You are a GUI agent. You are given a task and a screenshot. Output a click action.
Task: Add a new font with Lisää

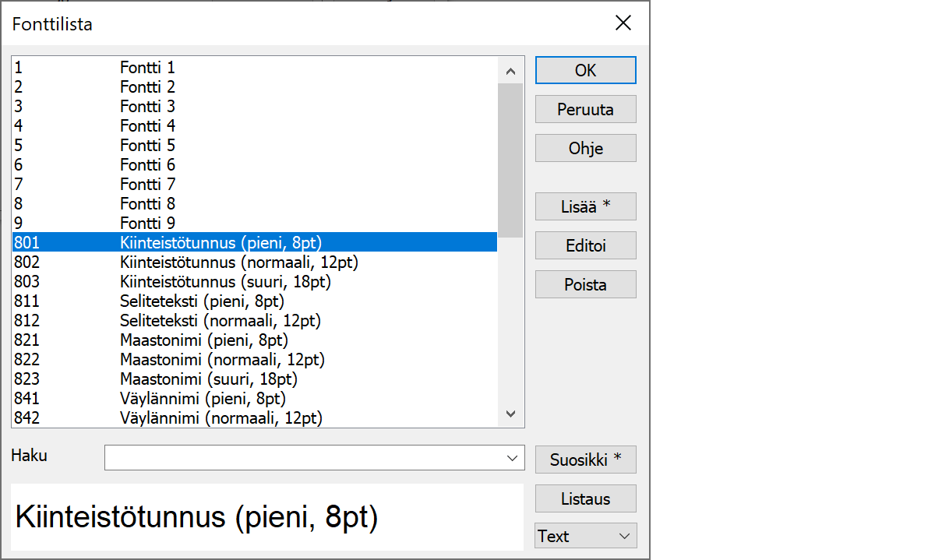coord(585,206)
